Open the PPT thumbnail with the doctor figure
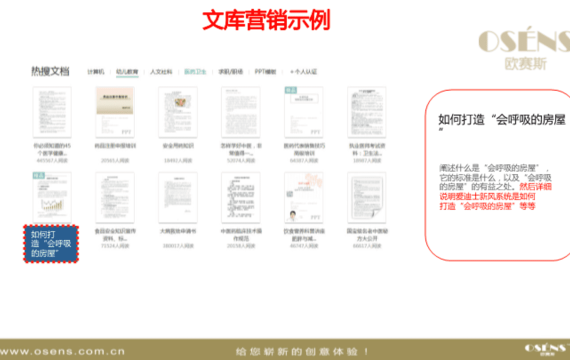The height and width of the screenshot is (360, 570). coord(304,197)
